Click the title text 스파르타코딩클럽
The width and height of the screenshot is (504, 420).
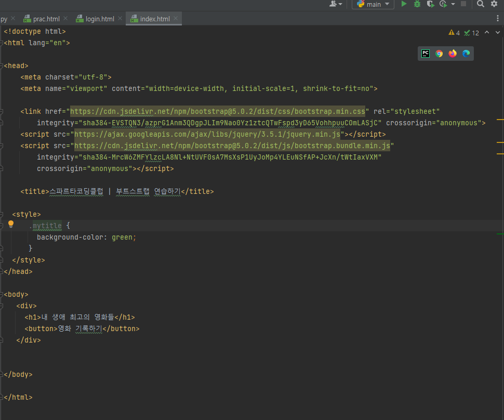point(76,191)
